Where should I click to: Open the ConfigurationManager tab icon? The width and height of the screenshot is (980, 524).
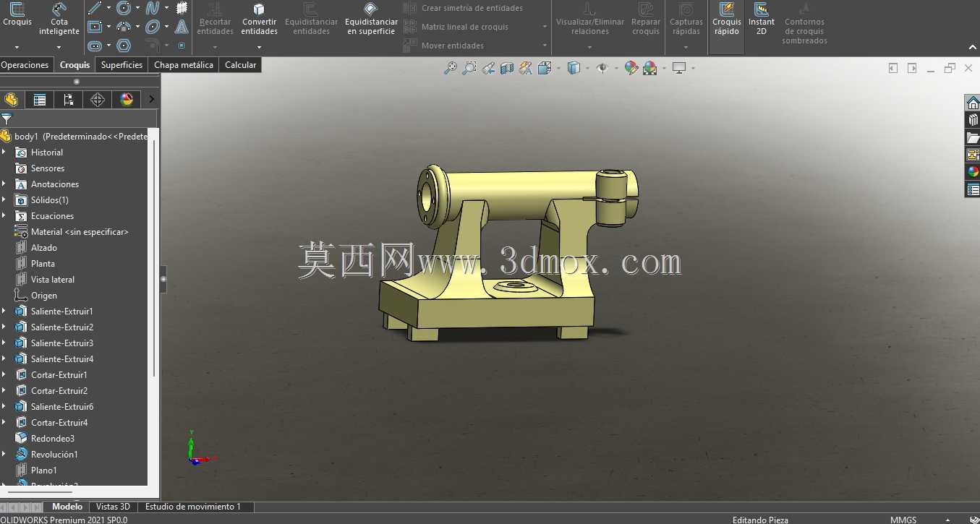point(69,100)
